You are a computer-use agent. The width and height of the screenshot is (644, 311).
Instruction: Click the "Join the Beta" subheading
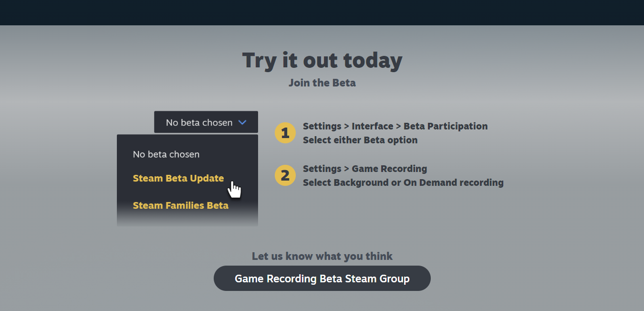click(x=322, y=83)
